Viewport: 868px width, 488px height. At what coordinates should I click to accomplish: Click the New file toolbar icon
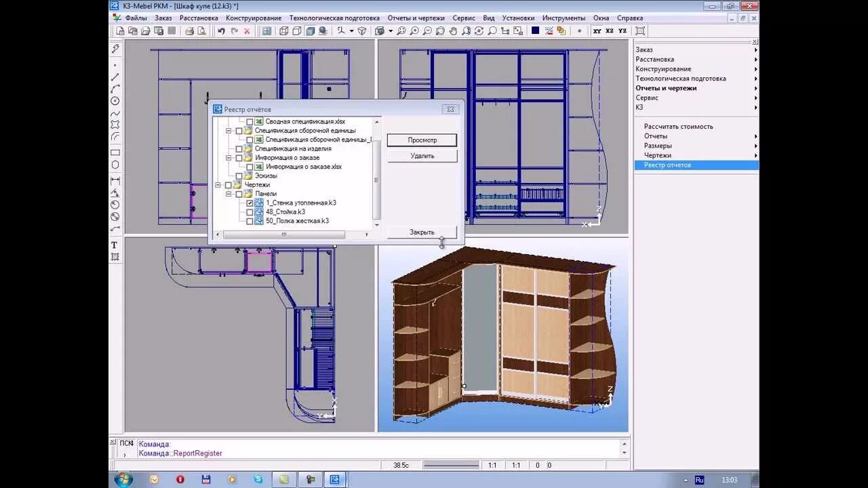pos(121,31)
